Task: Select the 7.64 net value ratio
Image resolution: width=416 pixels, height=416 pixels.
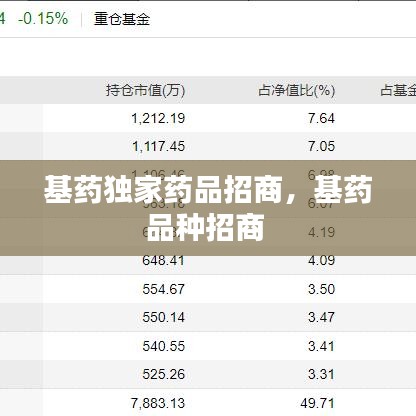Action: (x=321, y=118)
